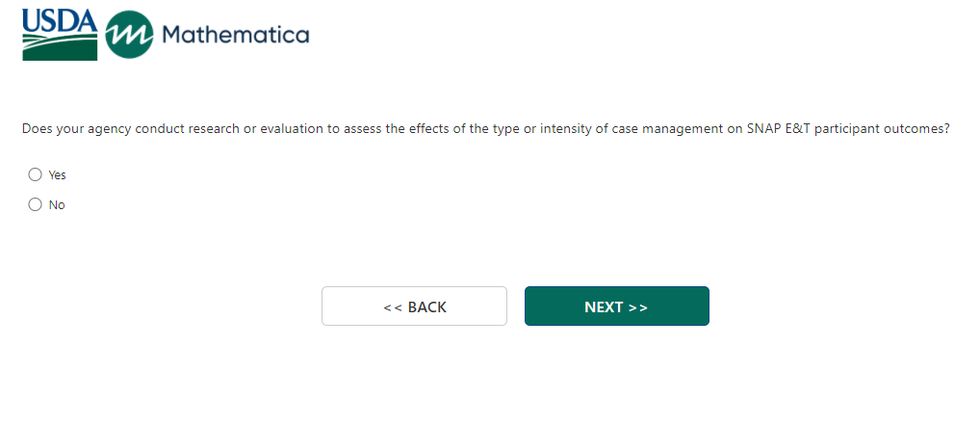Click the green field graphic below USDA letters
Screen dimensions: 980x426
tap(60, 47)
